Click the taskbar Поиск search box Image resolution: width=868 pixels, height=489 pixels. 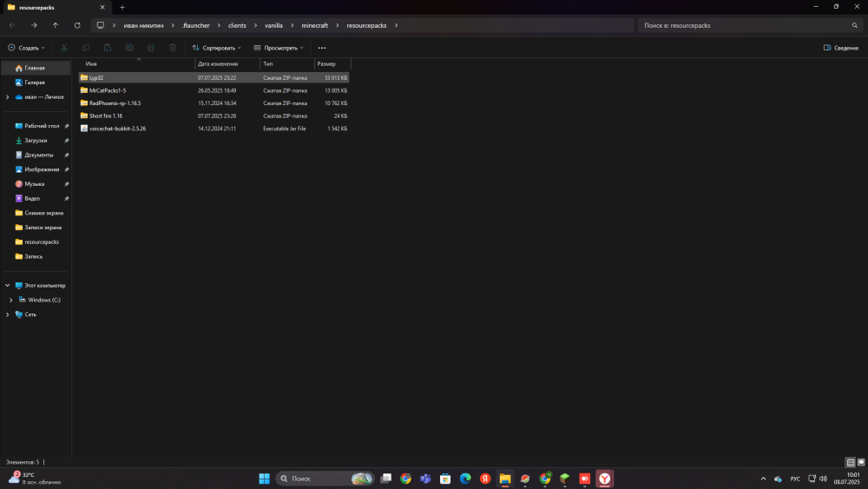click(325, 479)
